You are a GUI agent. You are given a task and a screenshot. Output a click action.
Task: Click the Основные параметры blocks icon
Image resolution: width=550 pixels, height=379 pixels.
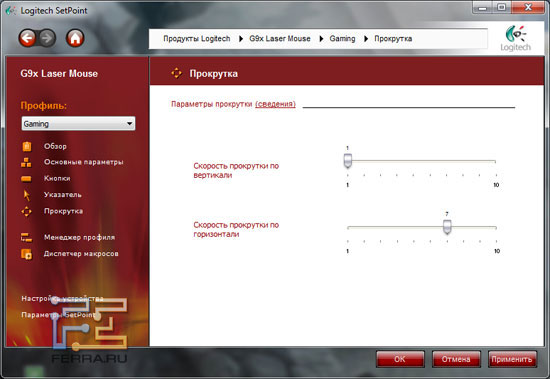(x=26, y=162)
